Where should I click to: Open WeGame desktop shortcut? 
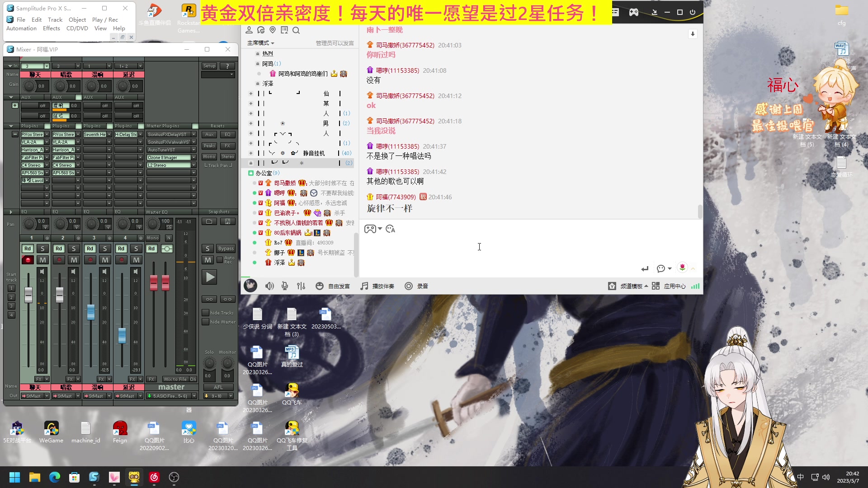click(52, 432)
